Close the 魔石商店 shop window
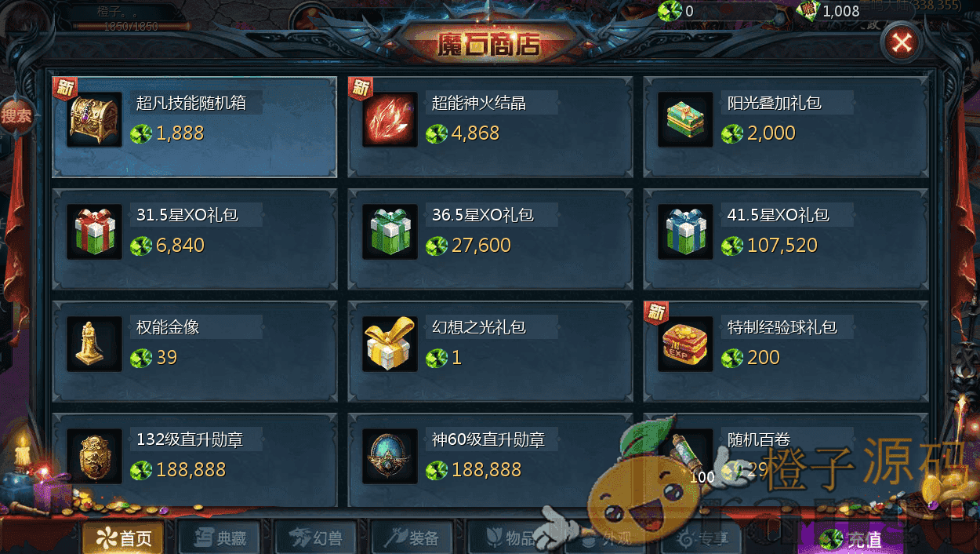Viewport: 980px width, 554px height. pyautogui.click(x=902, y=42)
